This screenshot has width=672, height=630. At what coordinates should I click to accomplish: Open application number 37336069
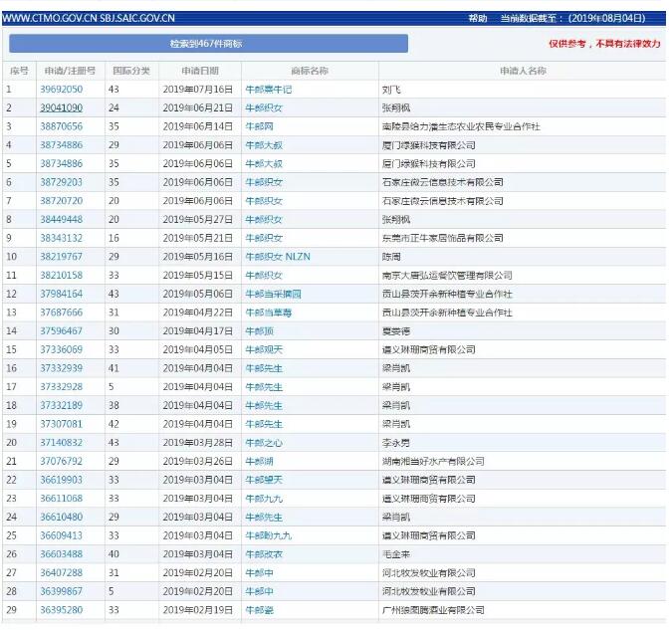[62, 349]
